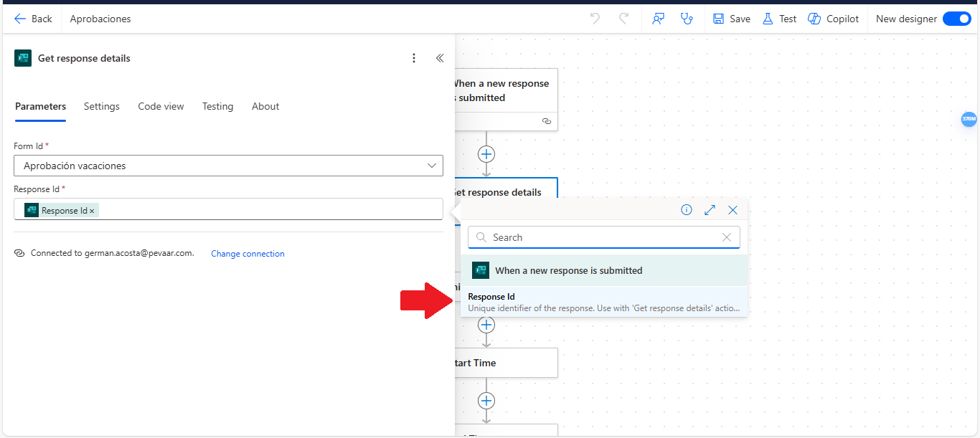Open the About tab

click(x=265, y=106)
